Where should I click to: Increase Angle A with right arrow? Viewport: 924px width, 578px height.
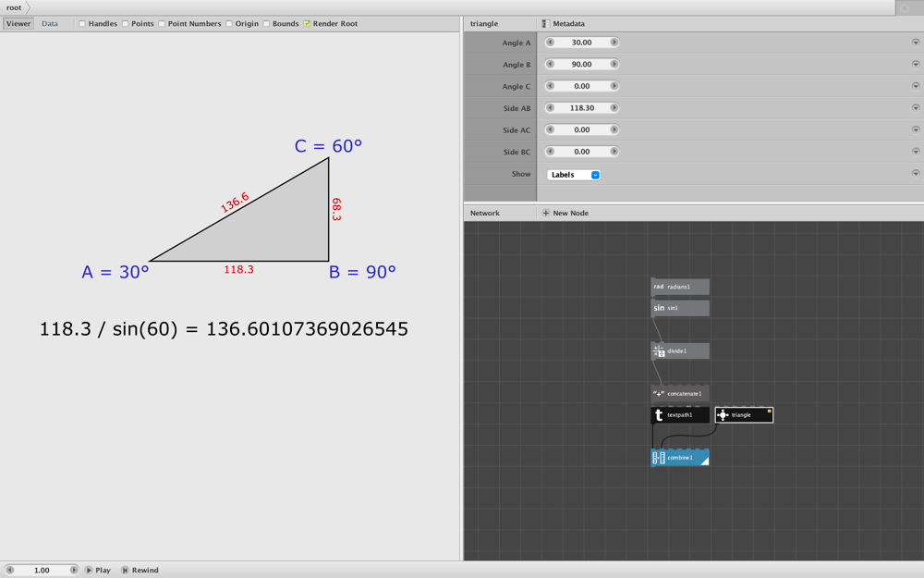pos(614,43)
